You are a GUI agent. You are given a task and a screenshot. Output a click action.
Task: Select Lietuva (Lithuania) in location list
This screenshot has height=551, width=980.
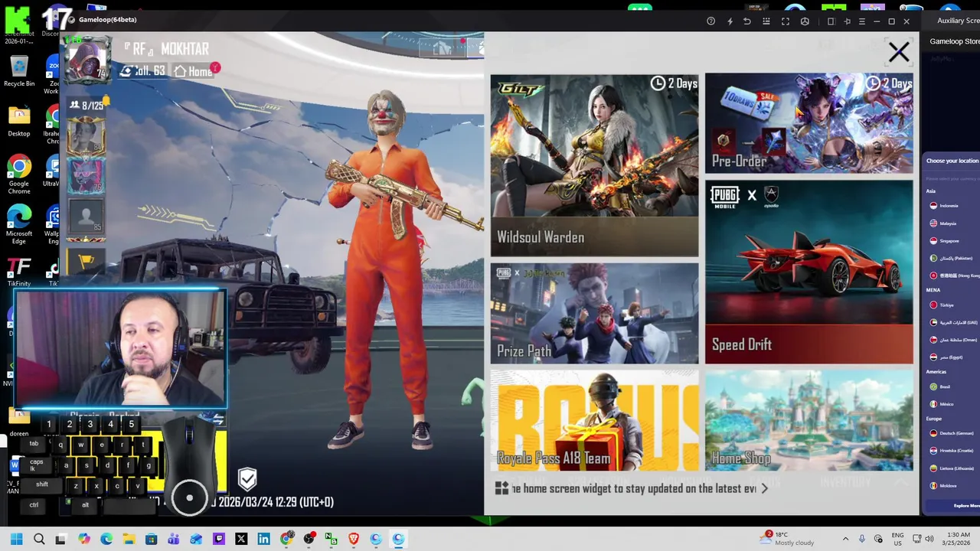pyautogui.click(x=952, y=468)
